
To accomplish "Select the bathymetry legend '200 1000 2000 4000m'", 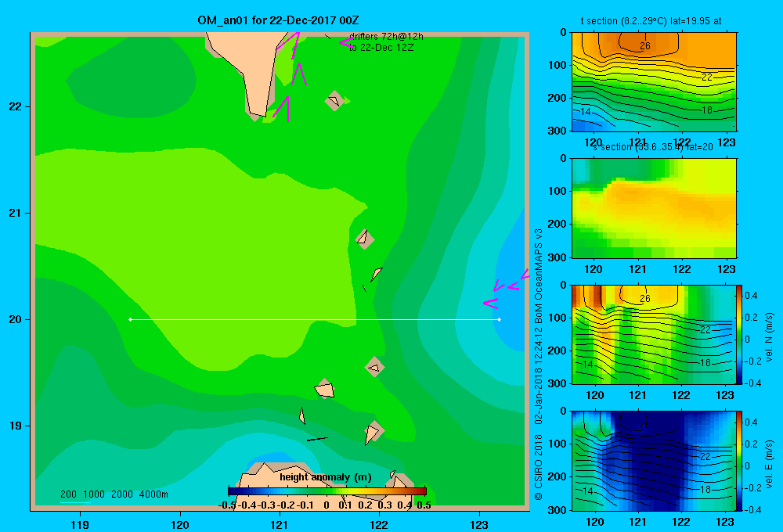I will (114, 494).
